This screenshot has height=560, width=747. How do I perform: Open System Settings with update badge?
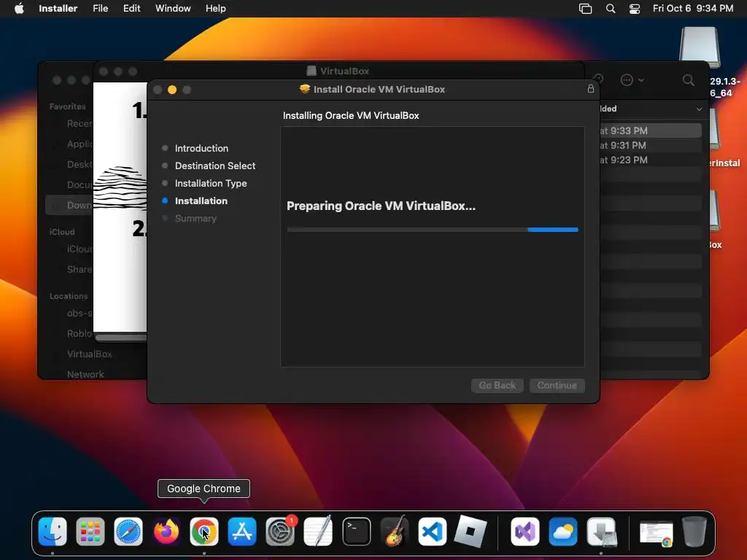[280, 532]
